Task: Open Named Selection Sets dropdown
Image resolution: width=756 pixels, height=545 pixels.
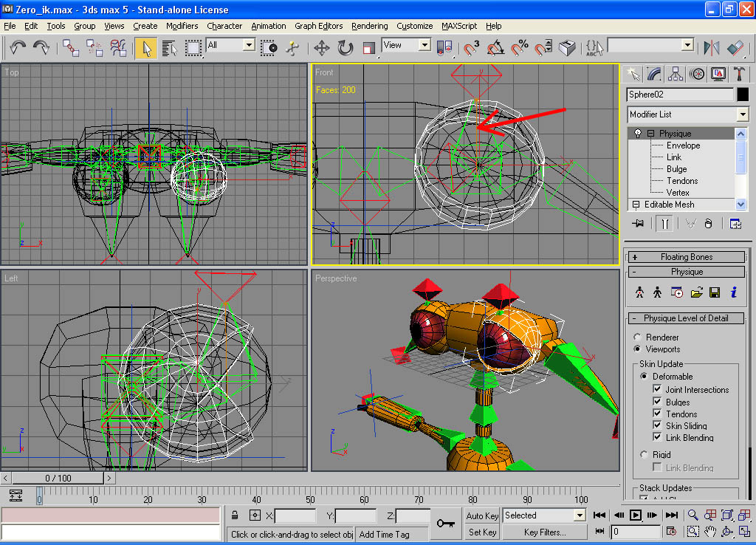Action: [688, 45]
